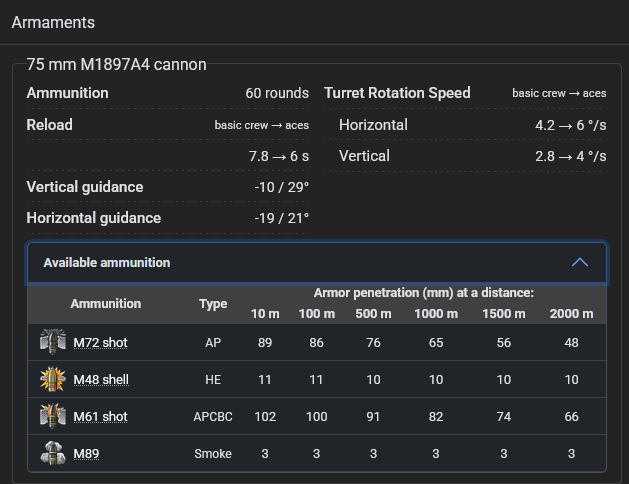The height and width of the screenshot is (484, 629).
Task: Click the 1000 m distance column header
Action: [436, 314]
